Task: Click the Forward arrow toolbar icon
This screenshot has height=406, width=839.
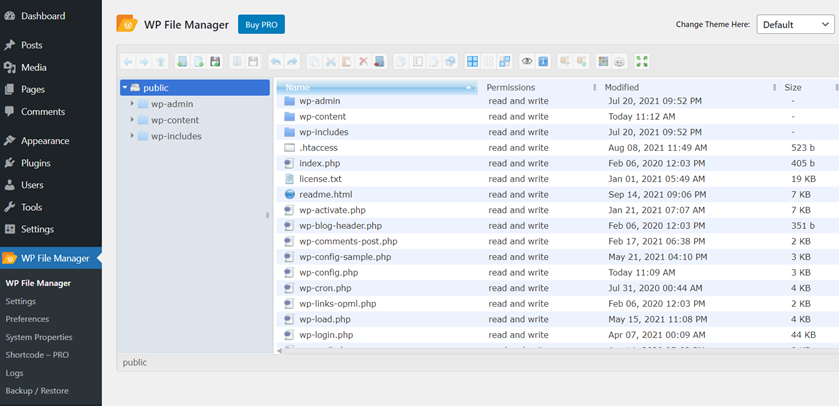Action: tap(144, 62)
